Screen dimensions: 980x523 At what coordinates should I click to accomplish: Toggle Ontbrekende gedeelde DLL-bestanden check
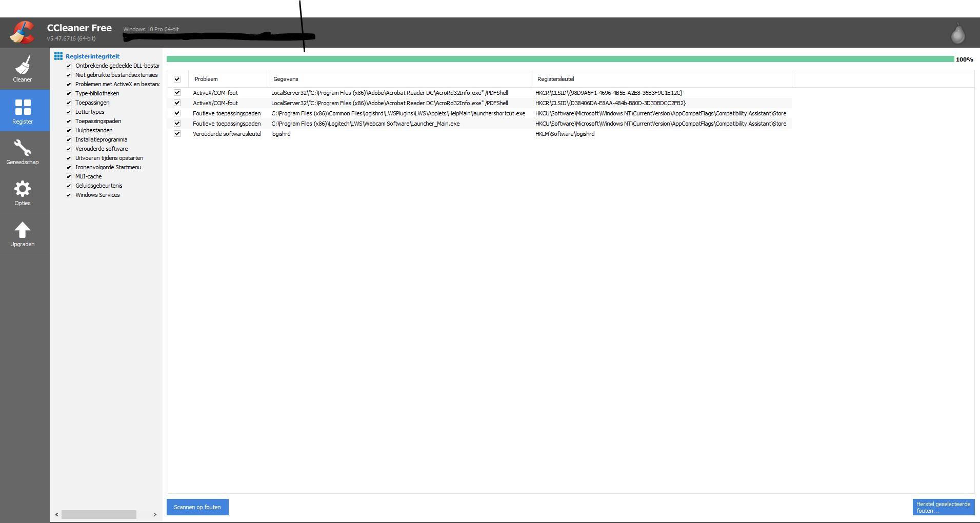point(69,66)
